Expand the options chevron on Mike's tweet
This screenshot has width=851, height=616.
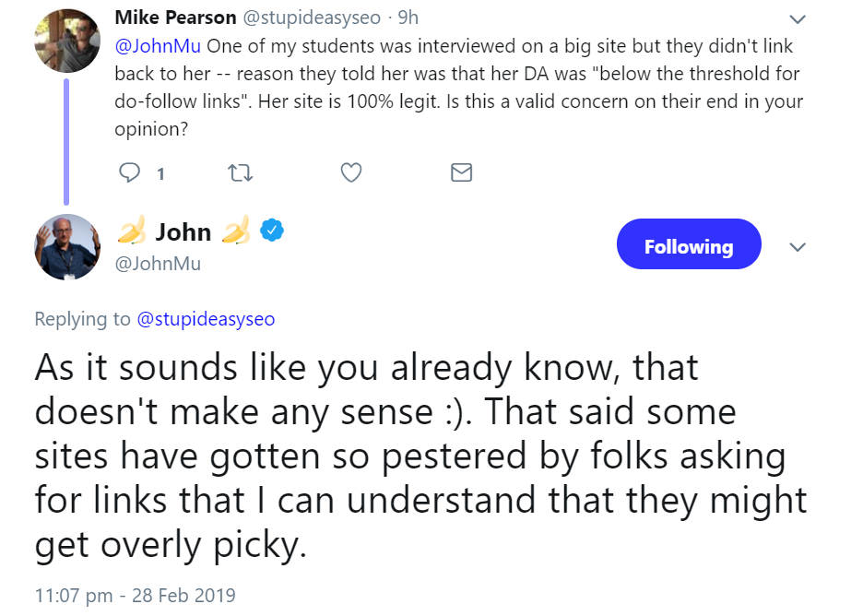[x=798, y=19]
